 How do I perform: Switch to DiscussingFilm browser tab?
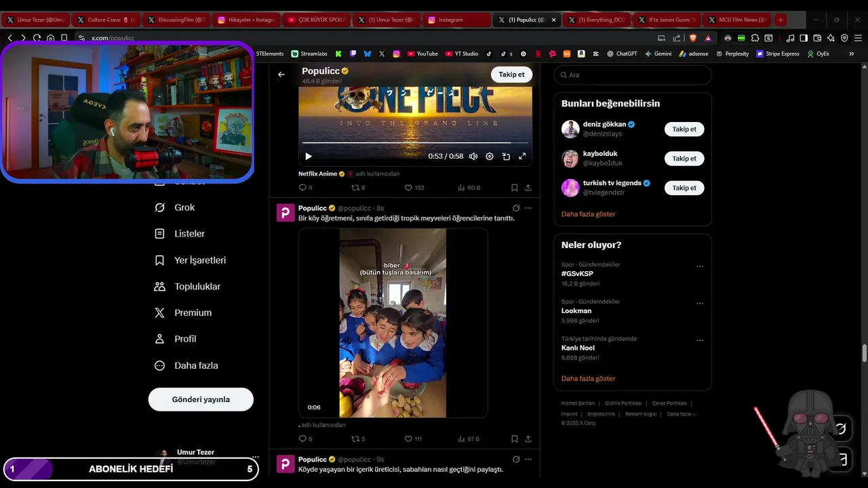tap(177, 20)
